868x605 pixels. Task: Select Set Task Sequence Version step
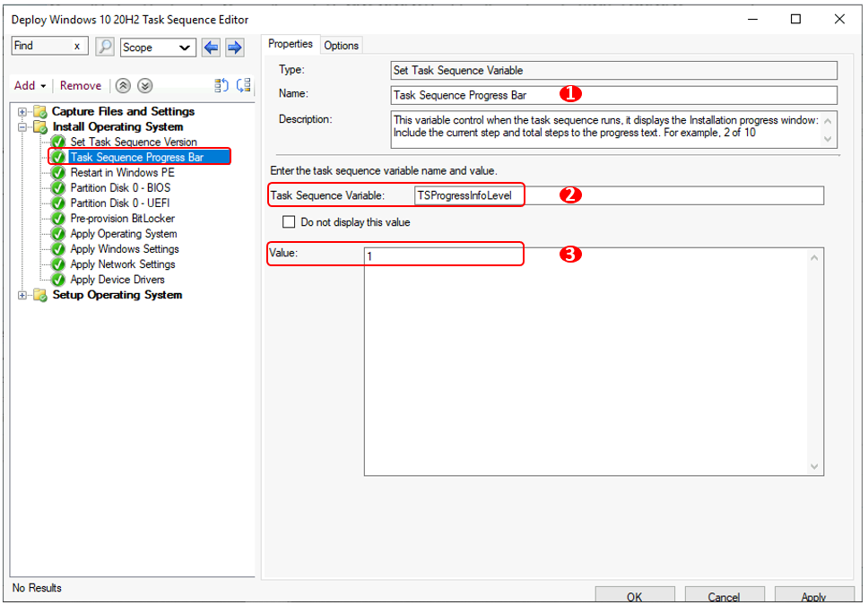click(x=134, y=143)
